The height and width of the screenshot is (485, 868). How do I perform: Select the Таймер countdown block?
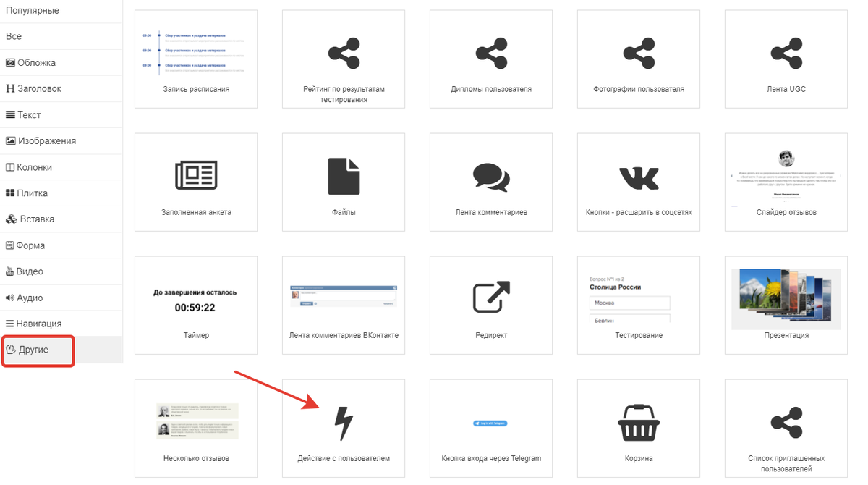pyautogui.click(x=196, y=301)
